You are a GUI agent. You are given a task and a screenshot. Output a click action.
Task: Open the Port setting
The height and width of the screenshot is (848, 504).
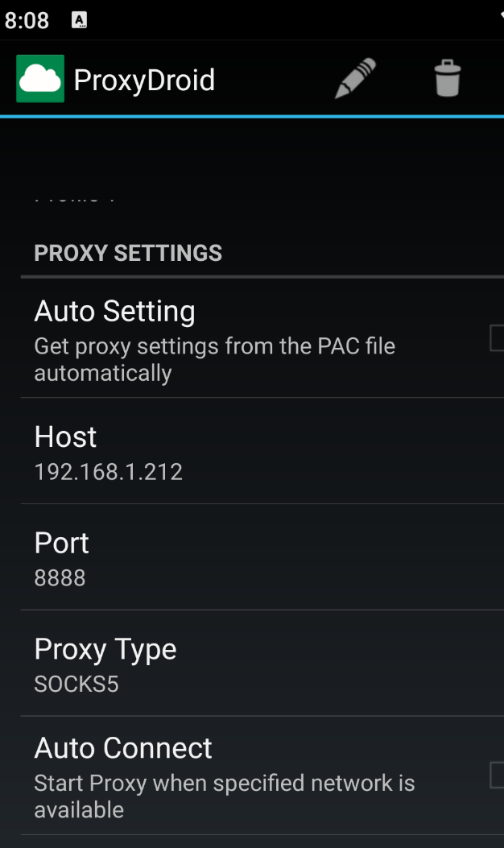pyautogui.click(x=62, y=543)
